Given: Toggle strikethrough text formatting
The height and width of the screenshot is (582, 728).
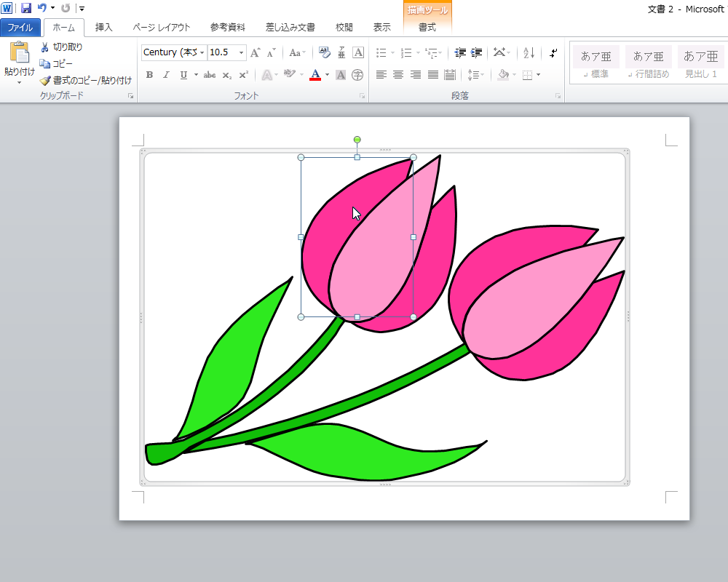Looking at the screenshot, I should tap(210, 75).
